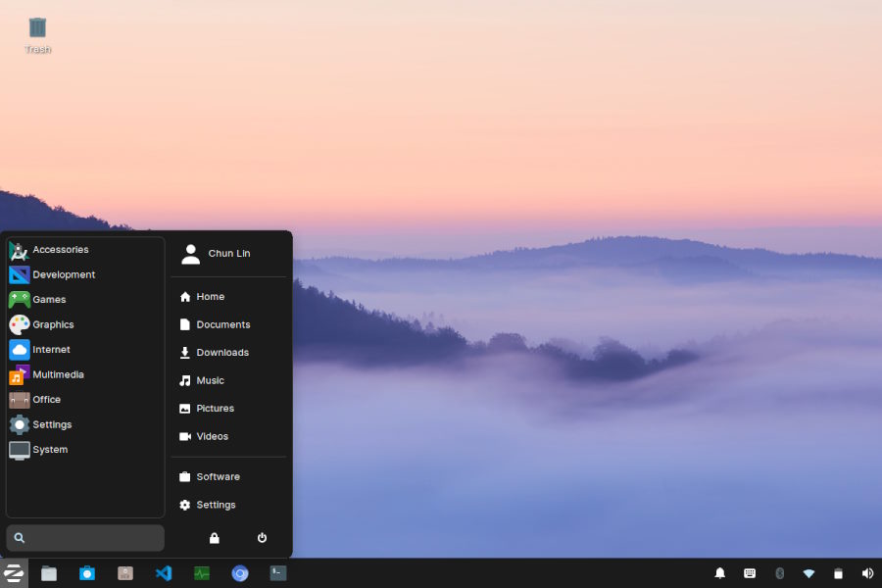The height and width of the screenshot is (588, 882).
Task: Click the volume speaker icon
Action: point(867,573)
